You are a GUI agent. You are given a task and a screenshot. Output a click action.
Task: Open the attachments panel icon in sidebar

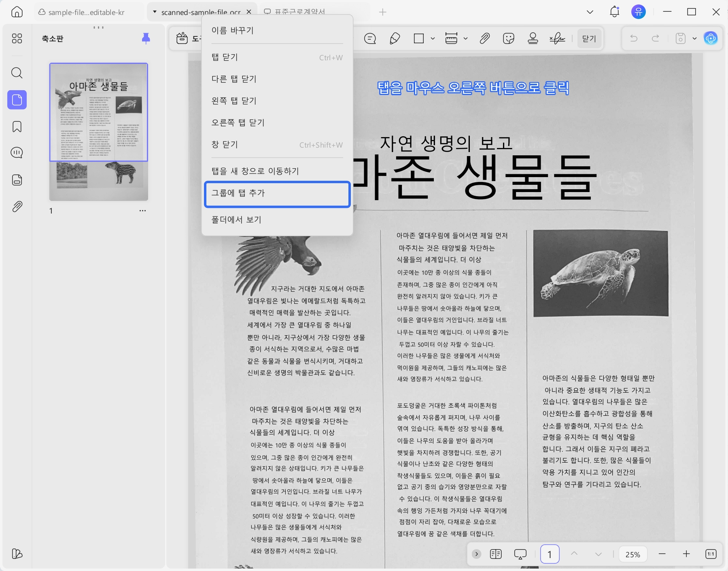(17, 207)
